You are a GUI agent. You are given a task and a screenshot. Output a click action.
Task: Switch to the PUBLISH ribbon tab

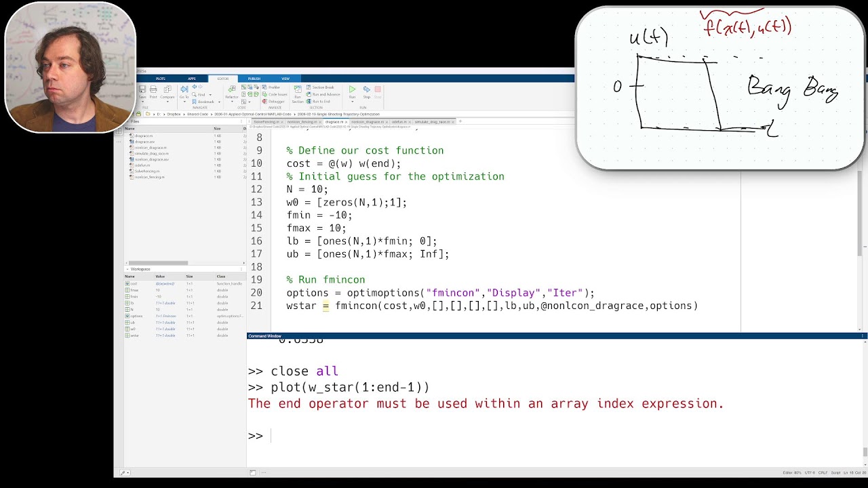(x=254, y=79)
